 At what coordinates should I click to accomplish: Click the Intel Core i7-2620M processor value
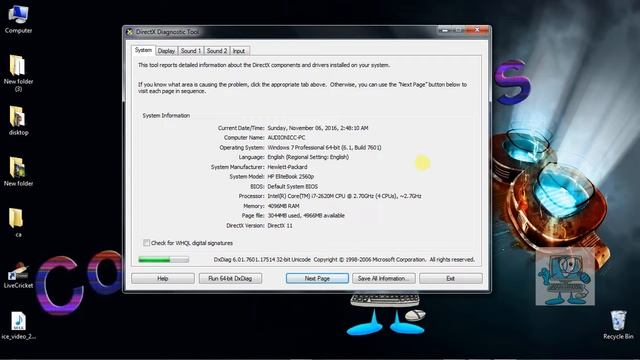pos(344,196)
